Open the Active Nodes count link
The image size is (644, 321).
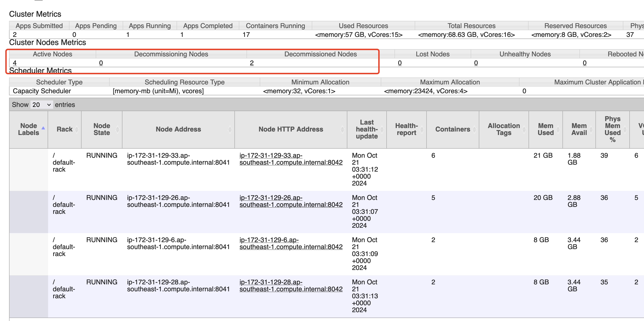(x=14, y=63)
